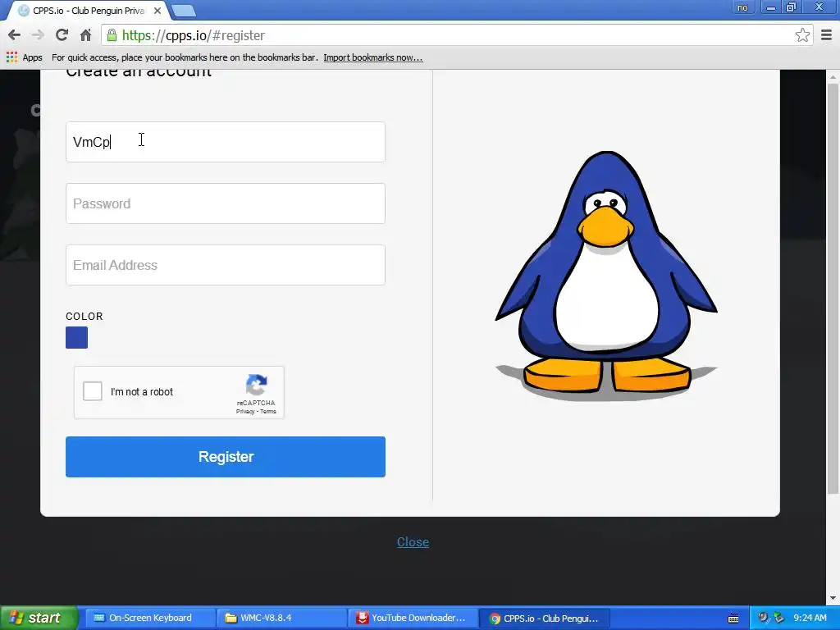Check the I'm not a robot box
The height and width of the screenshot is (630, 840).
point(92,391)
